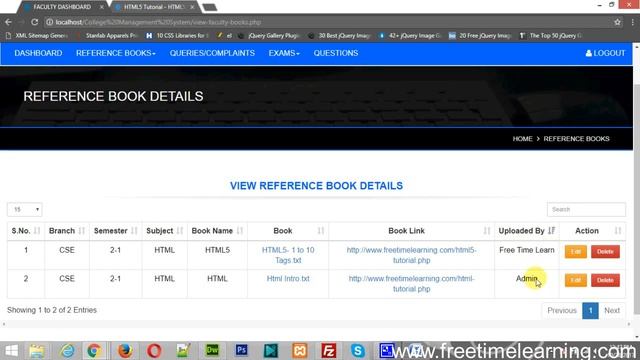Open Firefox from the taskbar
The width and height of the screenshot is (640, 360).
point(125,351)
